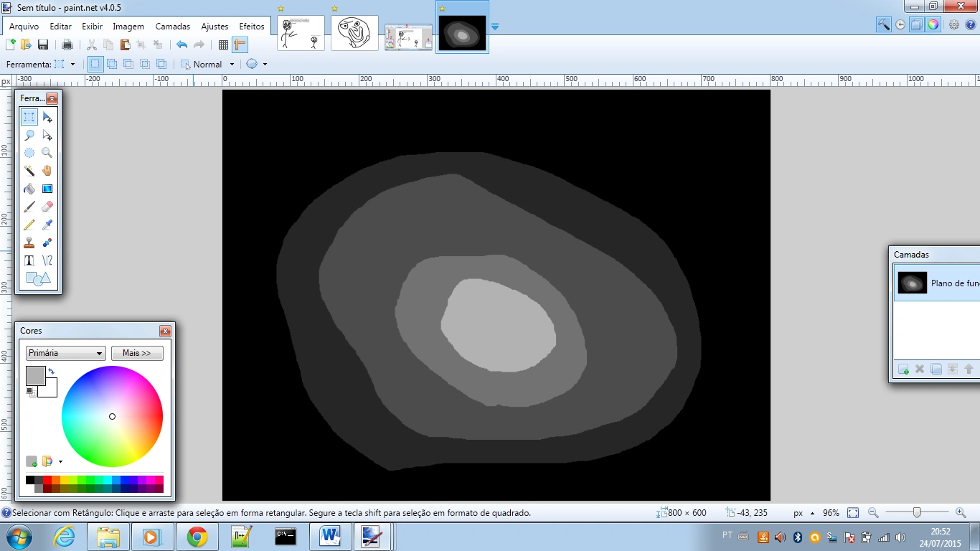Click the Mais >> button
The width and height of the screenshot is (980, 551).
(137, 353)
